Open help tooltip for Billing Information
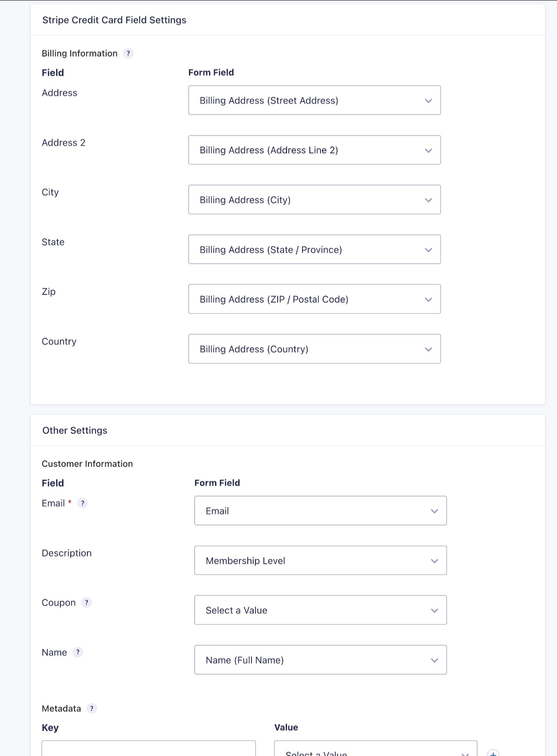557x756 pixels. [x=128, y=54]
